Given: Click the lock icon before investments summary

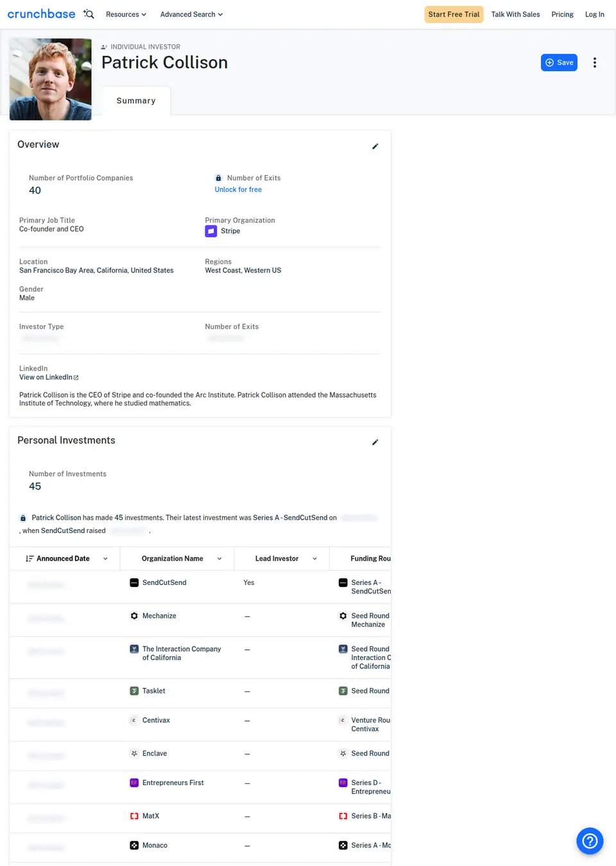Looking at the screenshot, I should point(23,518).
